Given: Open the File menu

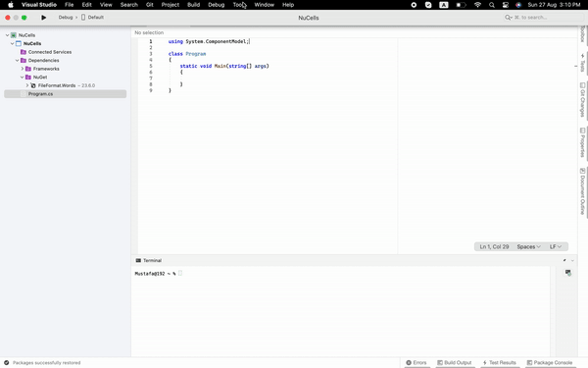Looking at the screenshot, I should click(x=69, y=5).
